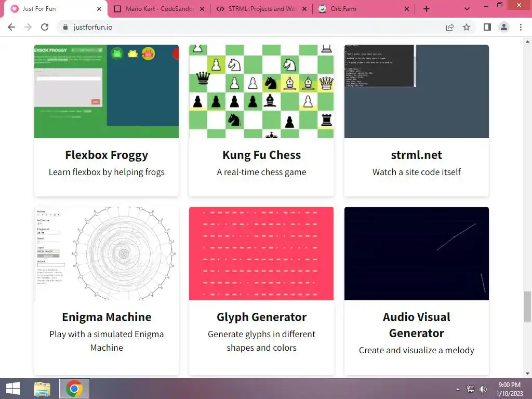Screen dimensions: 532x399
Task: Reload the justforfun.io page
Action: 45,27
